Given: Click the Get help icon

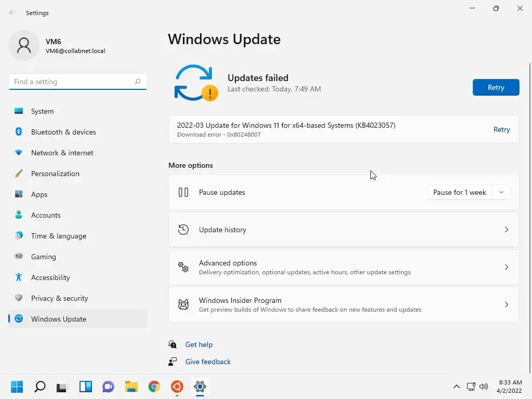Looking at the screenshot, I should (x=172, y=344).
